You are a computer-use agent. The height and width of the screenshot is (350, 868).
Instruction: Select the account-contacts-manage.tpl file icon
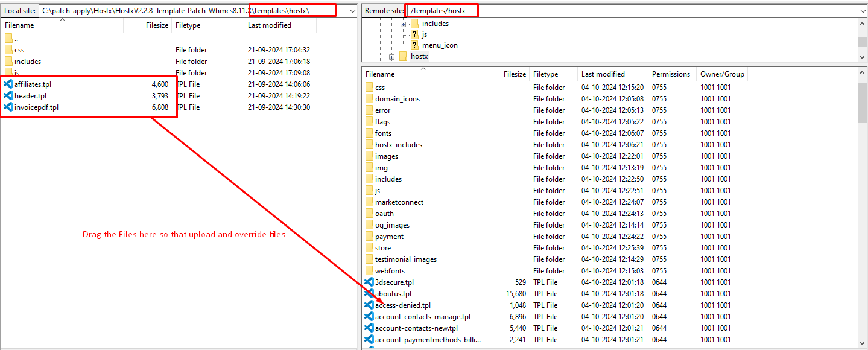tap(369, 317)
